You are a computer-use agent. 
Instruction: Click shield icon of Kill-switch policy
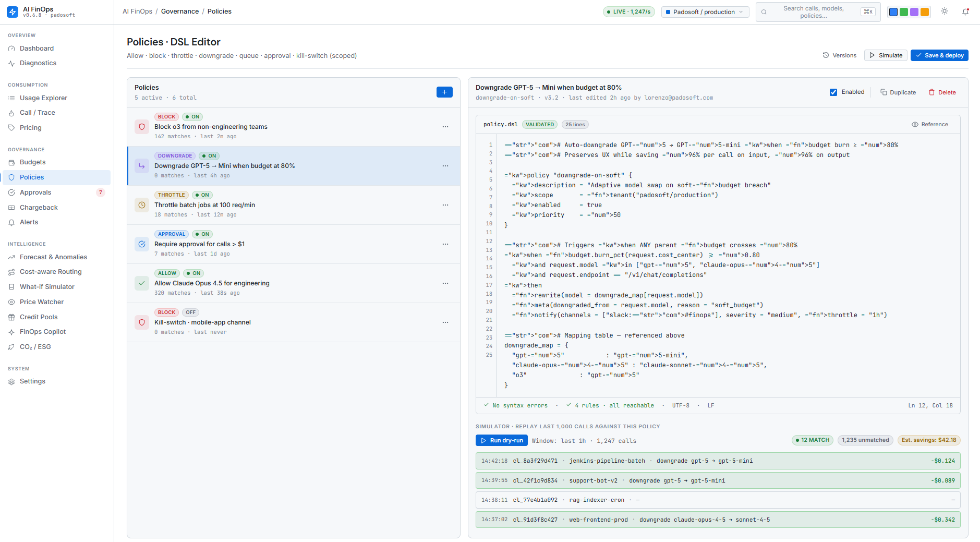[x=142, y=322]
